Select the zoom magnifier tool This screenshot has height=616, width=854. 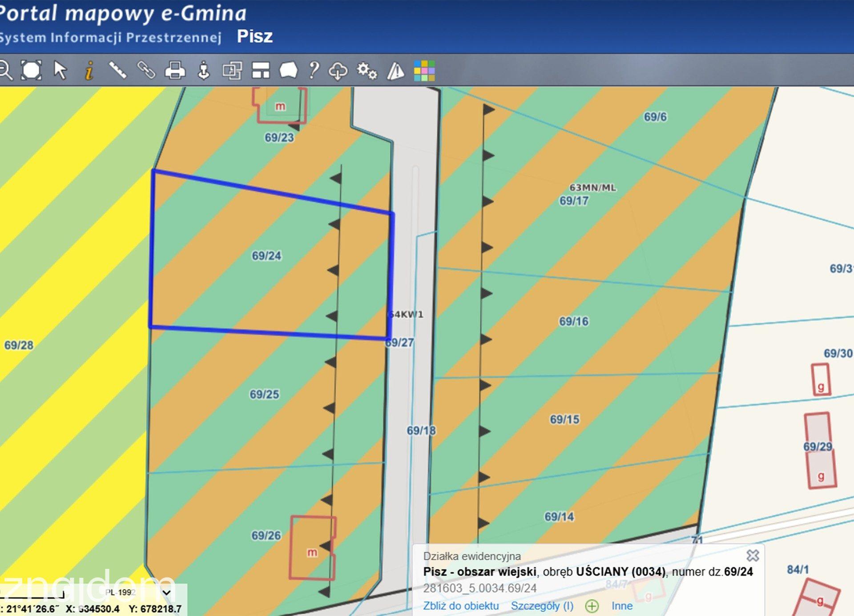(x=5, y=70)
